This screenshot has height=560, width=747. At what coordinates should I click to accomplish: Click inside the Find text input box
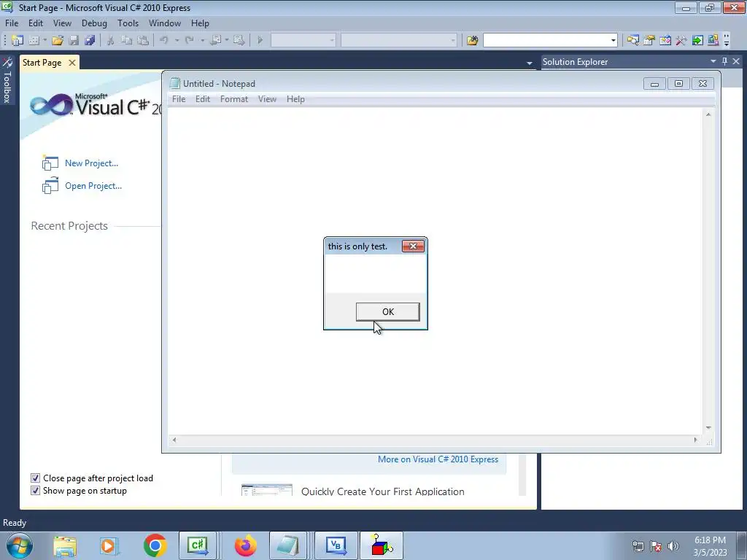546,41
